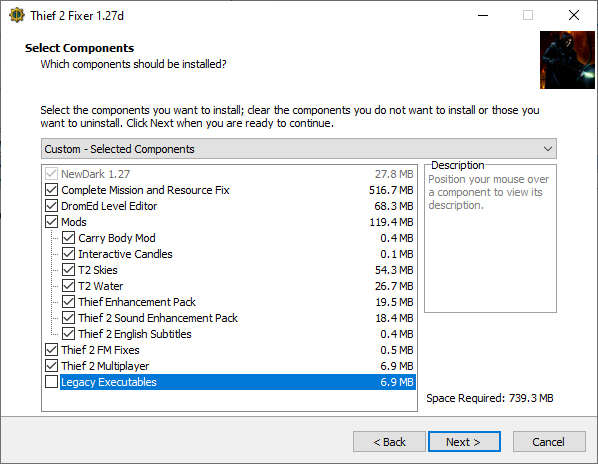Click the Thief 2 Fixer title bar icon

tap(16, 15)
